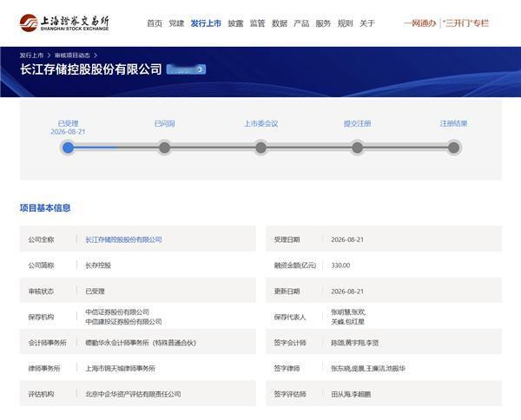
Task: Open the "三开门"专栏 link
Action: 465,23
